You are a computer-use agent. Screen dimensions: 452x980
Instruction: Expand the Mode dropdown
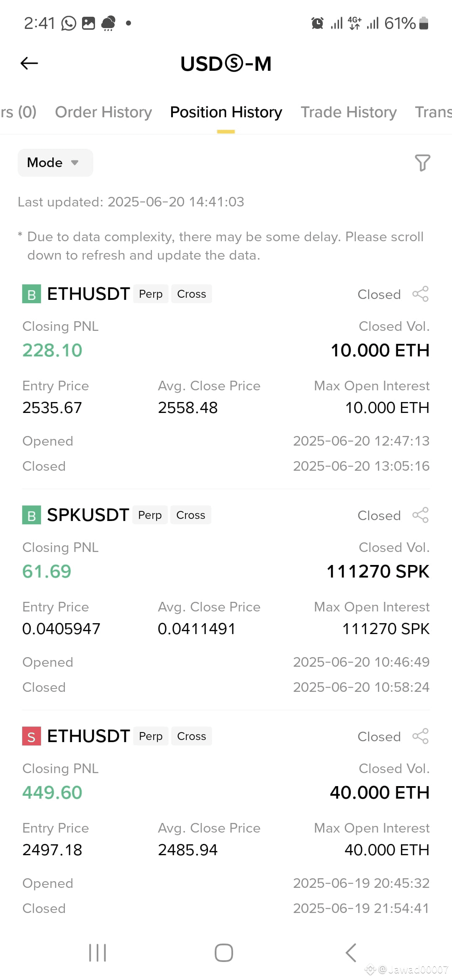pos(55,162)
